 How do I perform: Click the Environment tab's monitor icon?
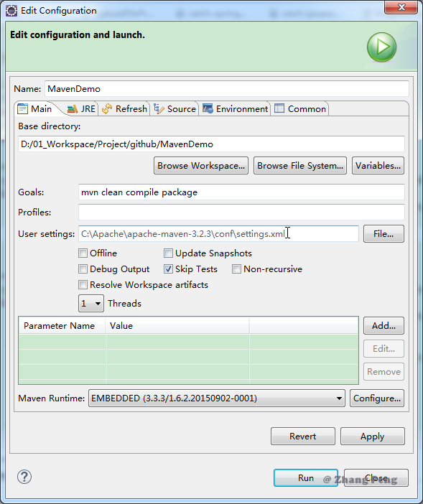tap(208, 108)
